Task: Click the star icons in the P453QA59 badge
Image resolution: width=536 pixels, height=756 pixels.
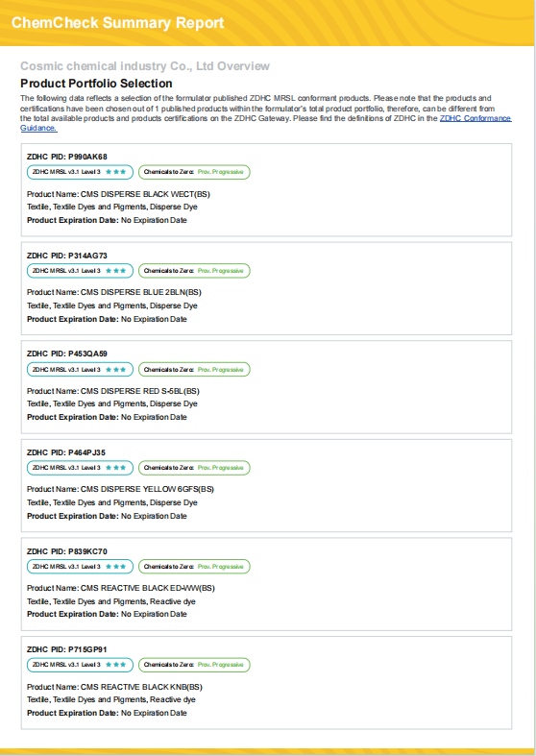Action: [x=115, y=370]
